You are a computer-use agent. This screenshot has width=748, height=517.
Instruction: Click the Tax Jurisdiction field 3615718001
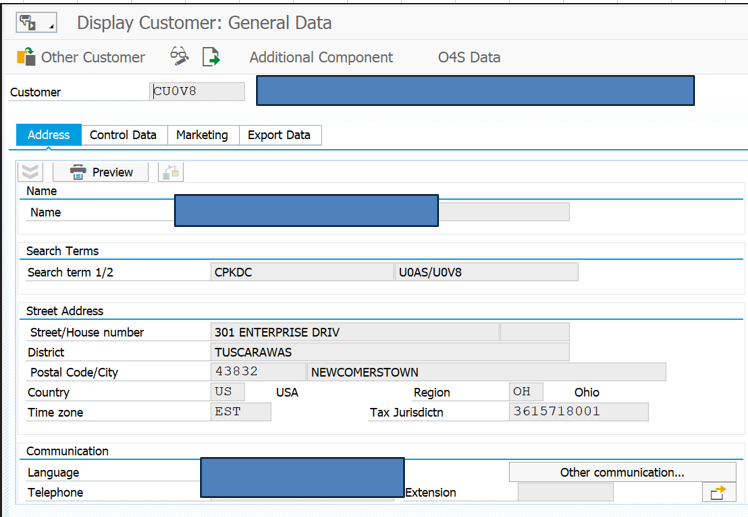(x=578, y=412)
